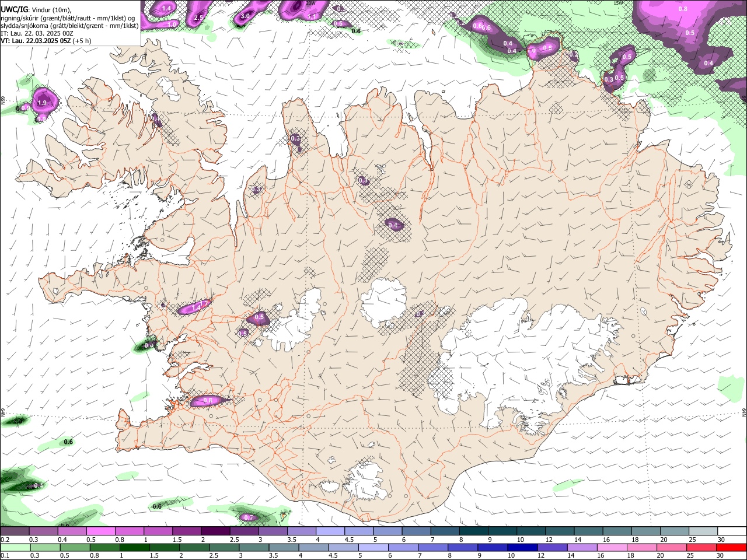Click the pink 18 swatch in the lower legend row
747x560 pixels.
[x=641, y=547]
